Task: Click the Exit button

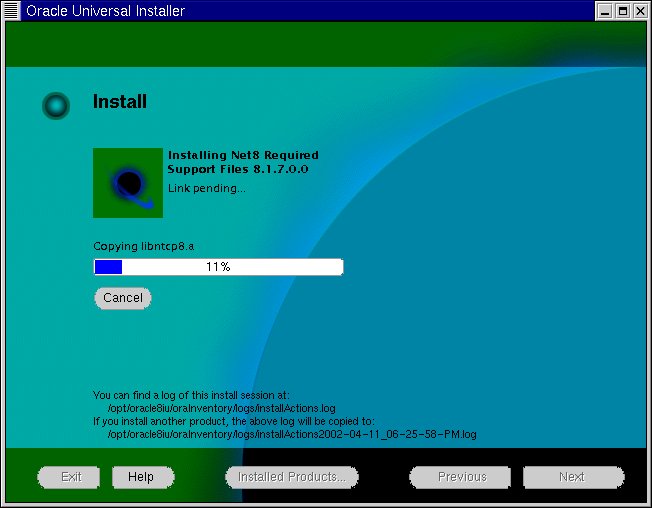Action: [69, 477]
